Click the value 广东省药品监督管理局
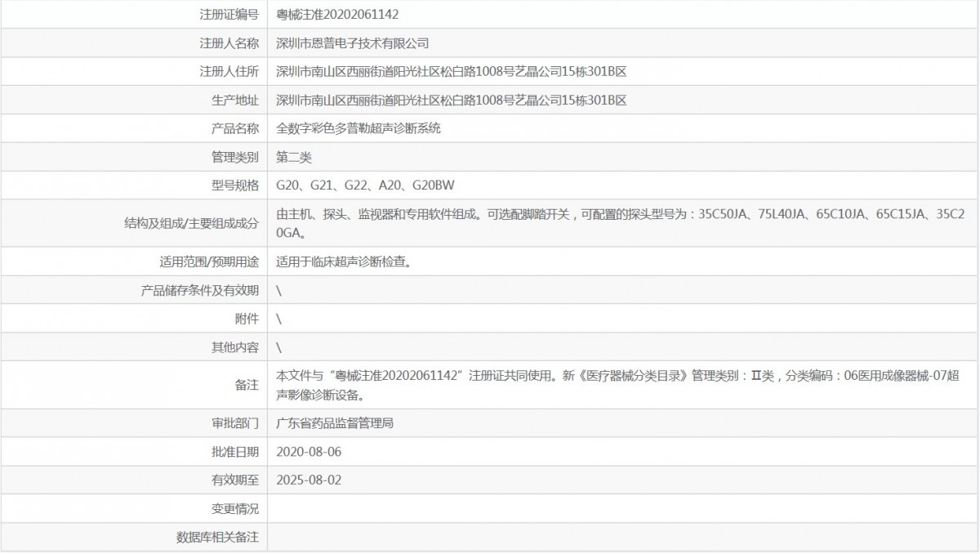Viewport: 980px width, 554px height. [336, 422]
